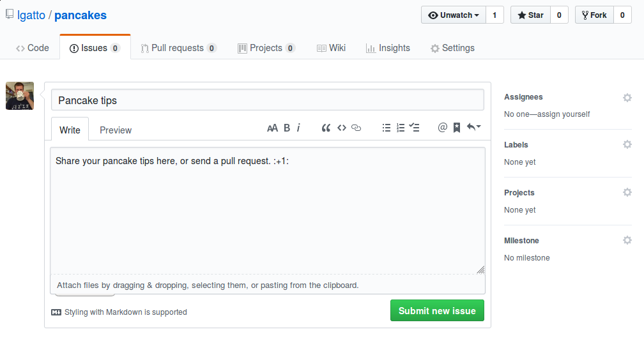Open the Unwatch dropdown
Viewport: 644px width, 341px height.
[x=454, y=15]
